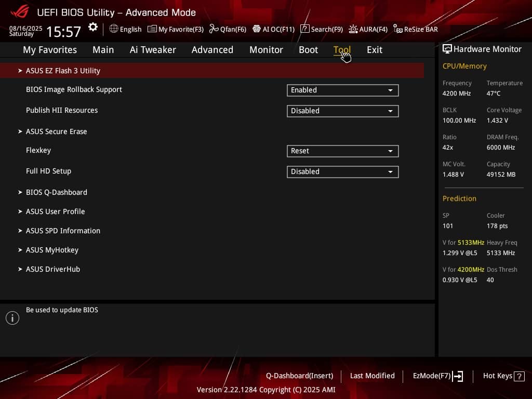Click the info circle icon
This screenshot has width=532, height=399.
point(12,318)
